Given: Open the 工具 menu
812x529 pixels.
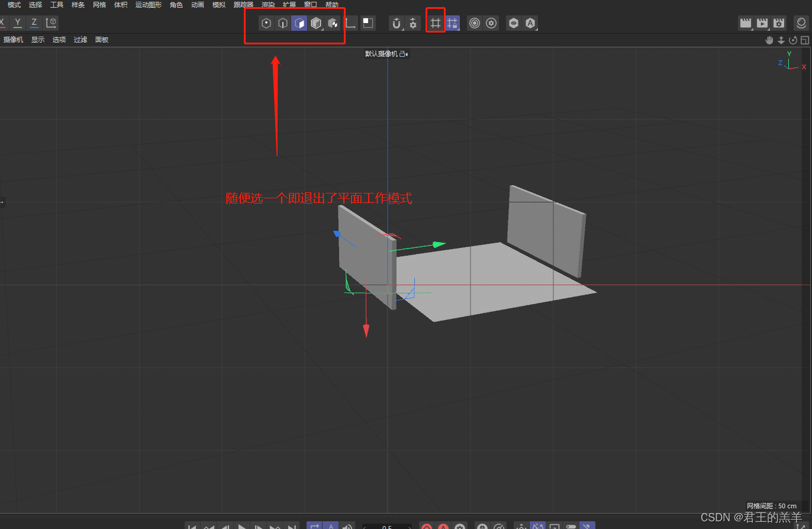Looking at the screenshot, I should pos(57,5).
